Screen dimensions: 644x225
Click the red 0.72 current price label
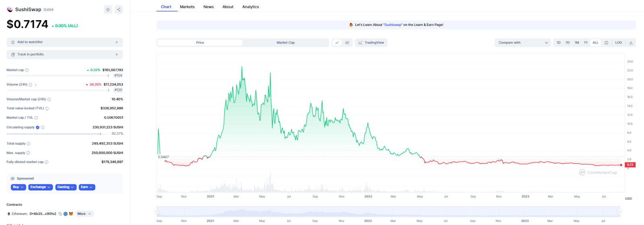pyautogui.click(x=630, y=165)
